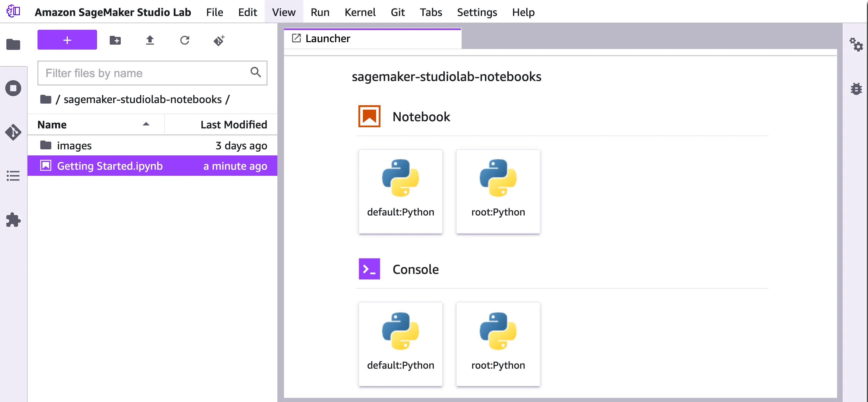Launch default:Python console card
Image resolution: width=868 pixels, height=402 pixels.
coord(400,344)
